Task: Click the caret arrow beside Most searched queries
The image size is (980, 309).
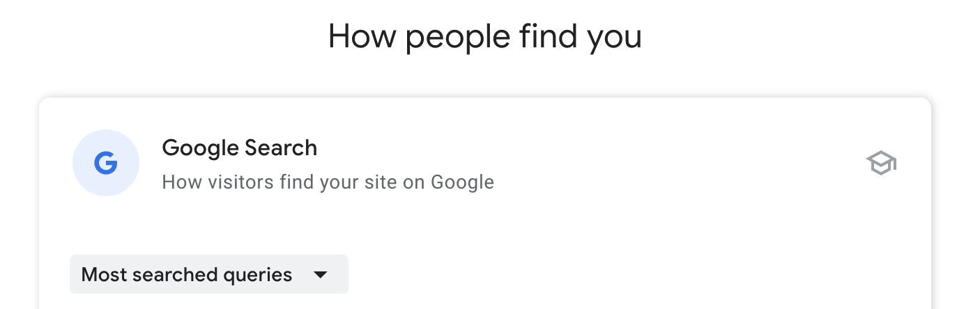Action: pos(320,274)
